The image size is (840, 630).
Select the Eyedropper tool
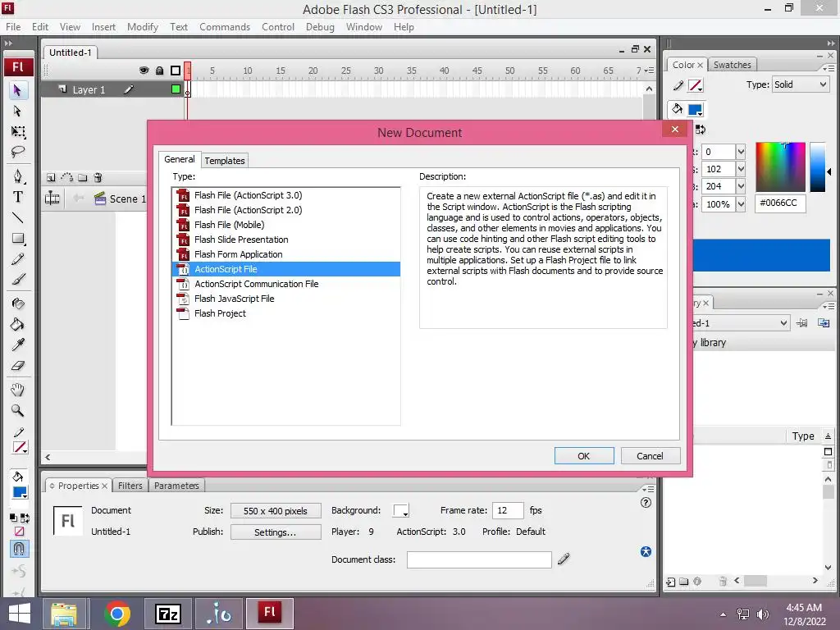pos(18,345)
